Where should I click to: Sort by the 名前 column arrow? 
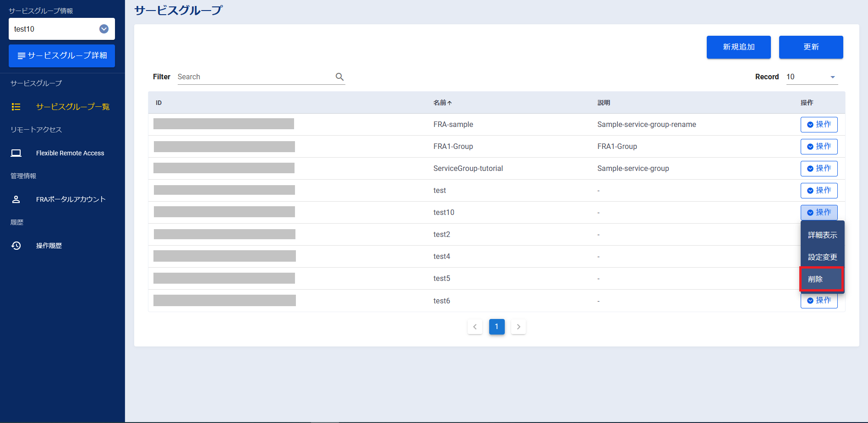click(449, 103)
